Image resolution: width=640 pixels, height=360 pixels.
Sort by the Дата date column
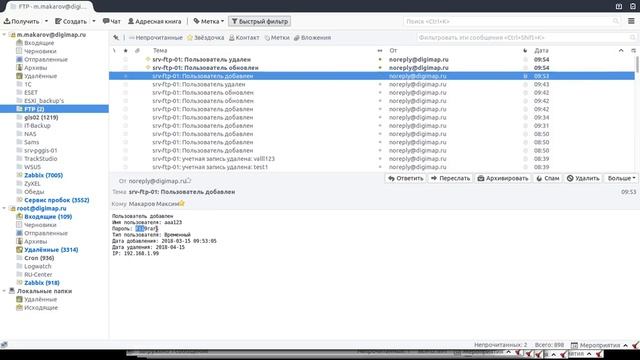point(541,51)
